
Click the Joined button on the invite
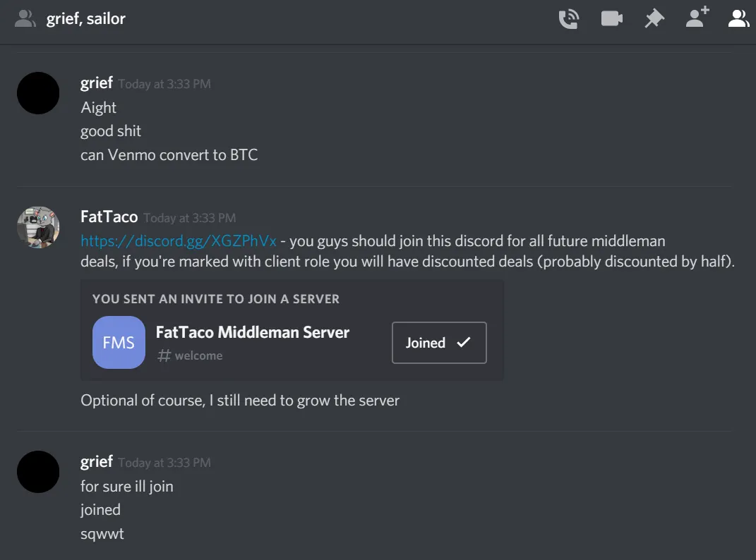point(439,343)
